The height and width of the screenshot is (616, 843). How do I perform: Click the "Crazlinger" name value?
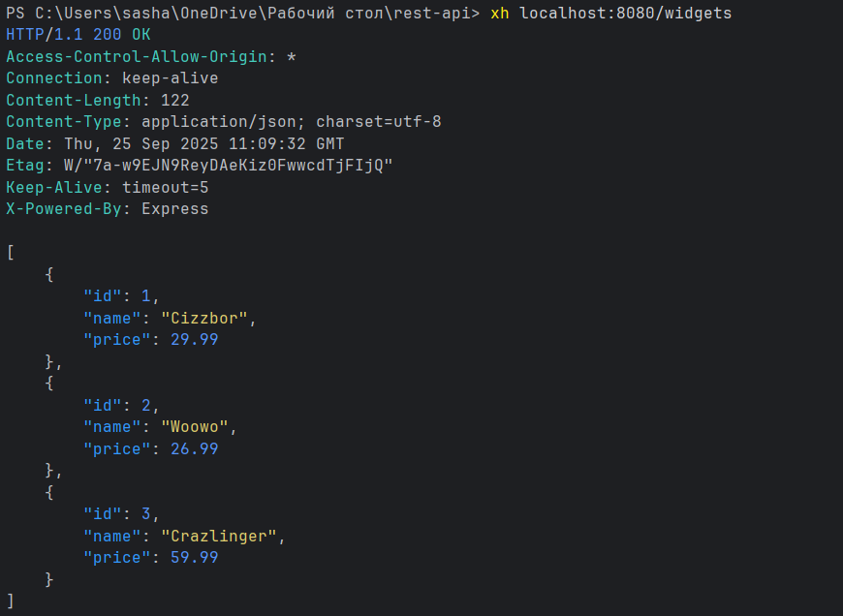(224, 536)
